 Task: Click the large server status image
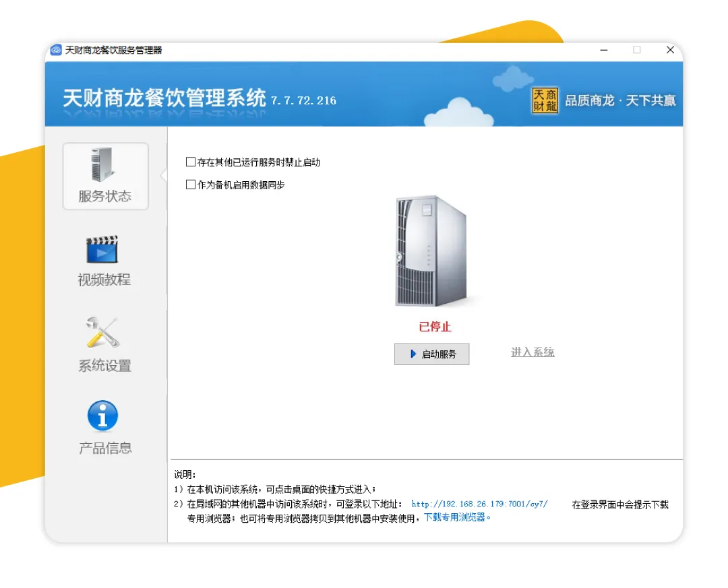431,251
